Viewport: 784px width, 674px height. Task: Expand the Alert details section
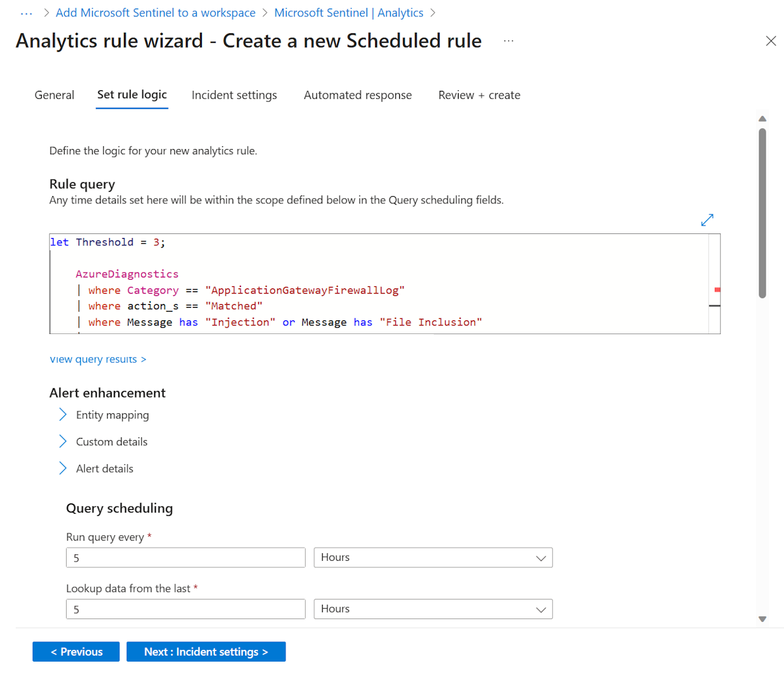[x=104, y=469]
